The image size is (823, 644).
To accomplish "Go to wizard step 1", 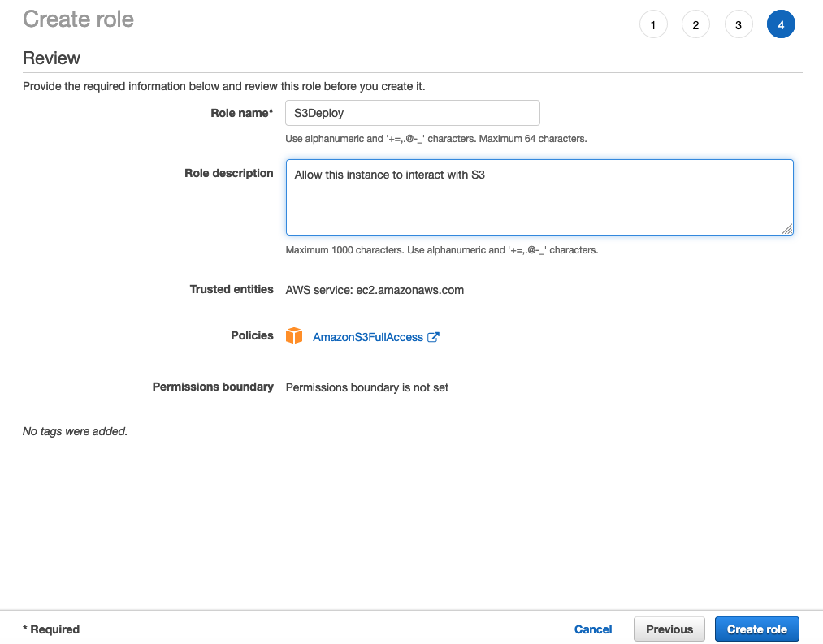I will click(653, 24).
